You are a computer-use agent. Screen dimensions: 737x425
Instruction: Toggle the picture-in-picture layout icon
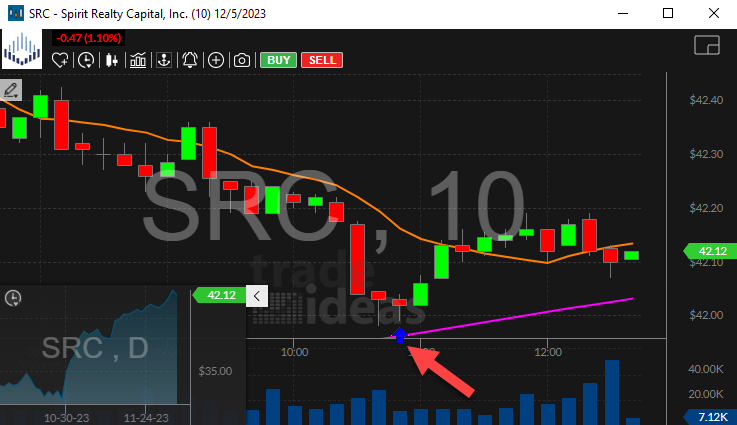click(x=707, y=45)
